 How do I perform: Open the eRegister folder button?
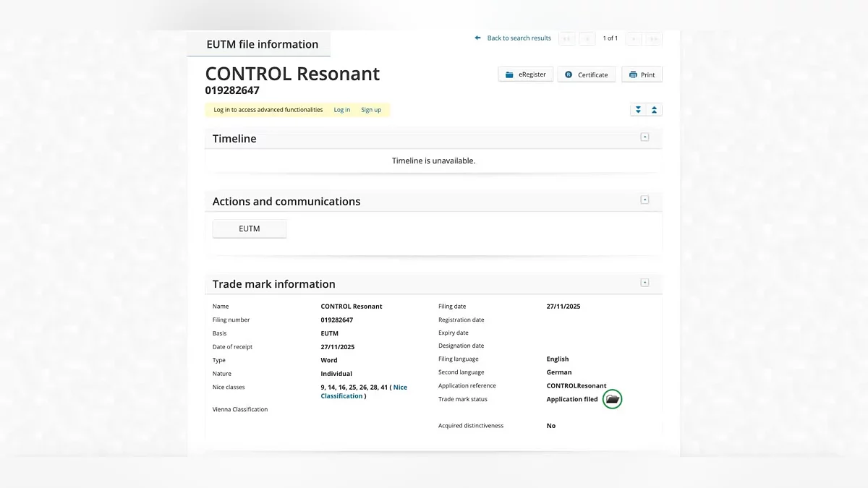point(526,74)
